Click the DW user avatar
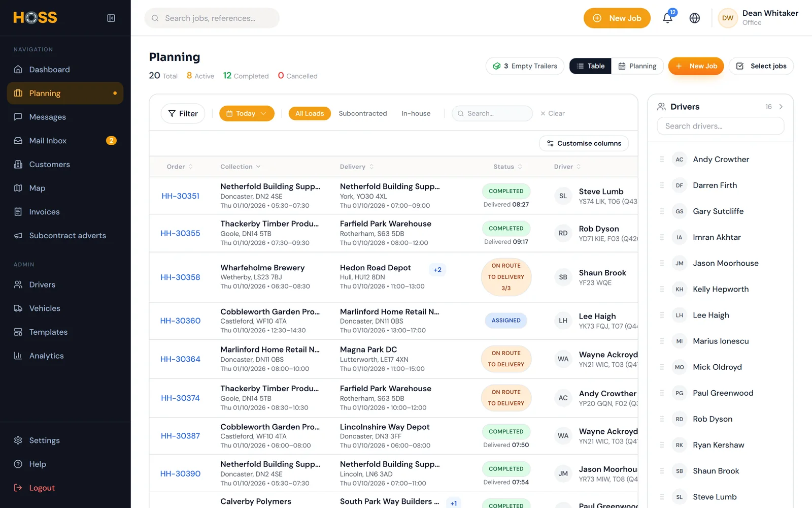 click(728, 18)
